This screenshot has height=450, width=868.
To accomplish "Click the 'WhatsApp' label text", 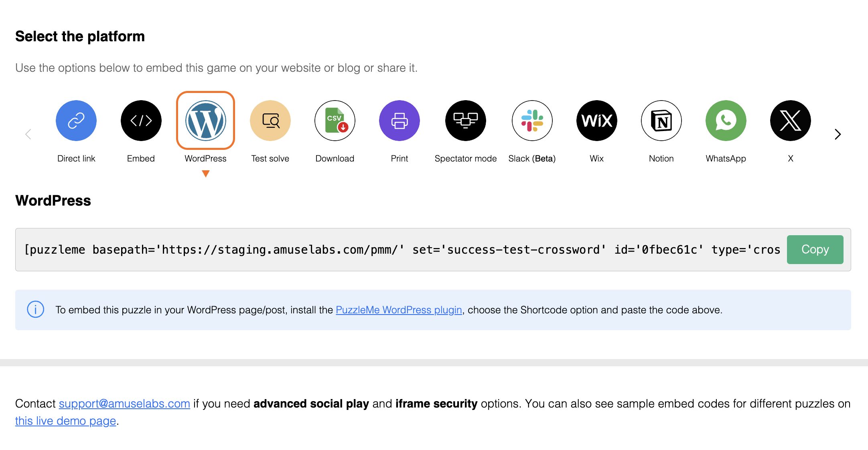I will click(x=726, y=159).
